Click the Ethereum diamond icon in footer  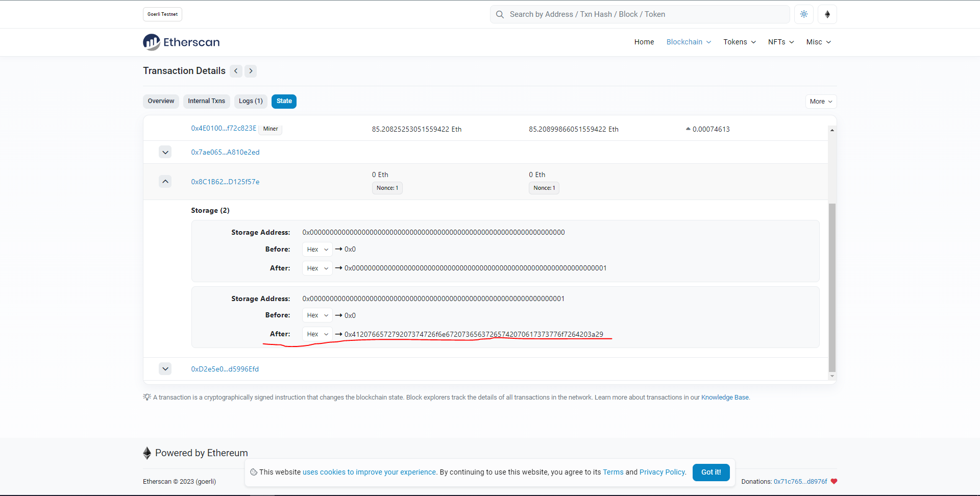point(147,453)
